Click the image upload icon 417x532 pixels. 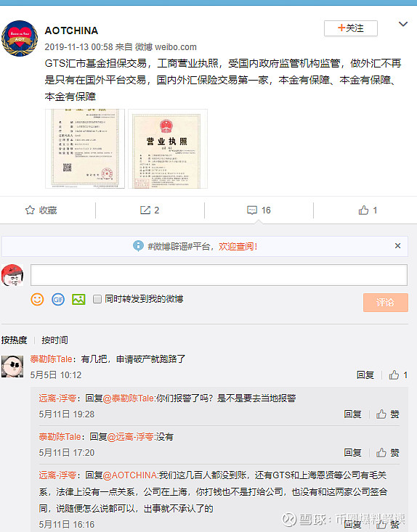tap(78, 299)
